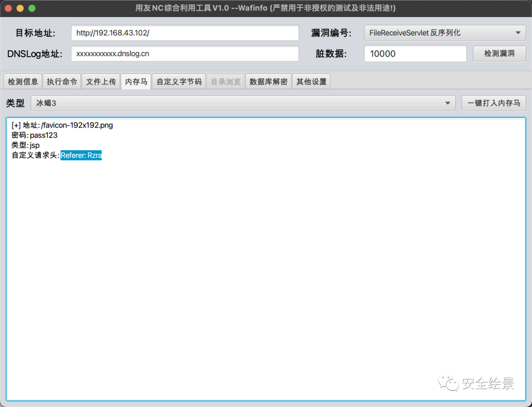
Task: Click the 类型: jsp output line
Action: pyautogui.click(x=26, y=145)
